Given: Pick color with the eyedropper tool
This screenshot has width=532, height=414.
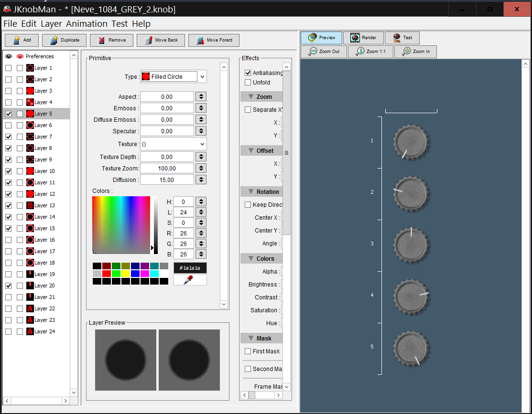Looking at the screenshot, I should coord(190,280).
